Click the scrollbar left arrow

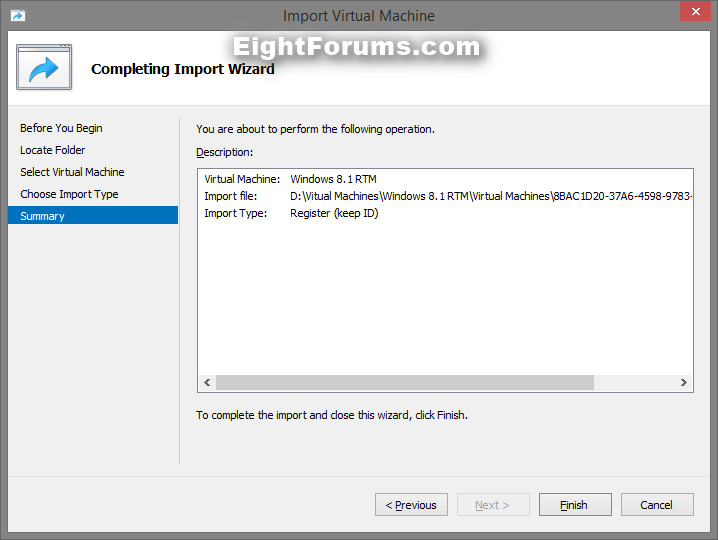(207, 382)
